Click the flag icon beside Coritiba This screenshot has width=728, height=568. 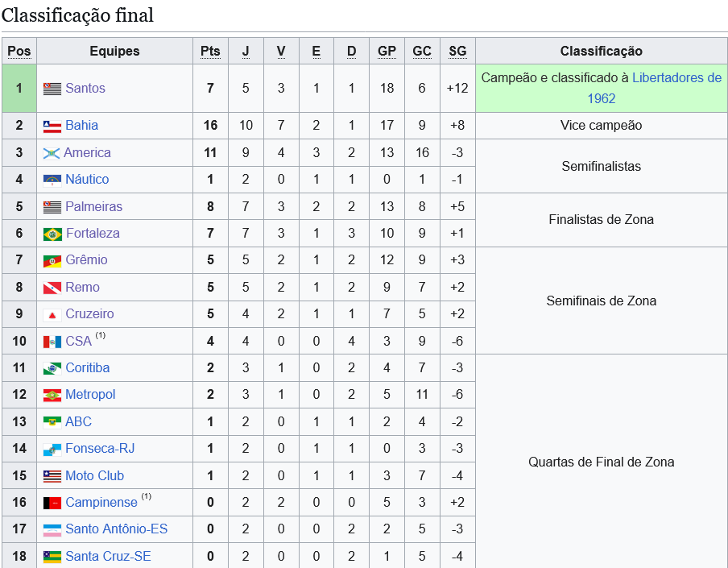[x=52, y=368]
